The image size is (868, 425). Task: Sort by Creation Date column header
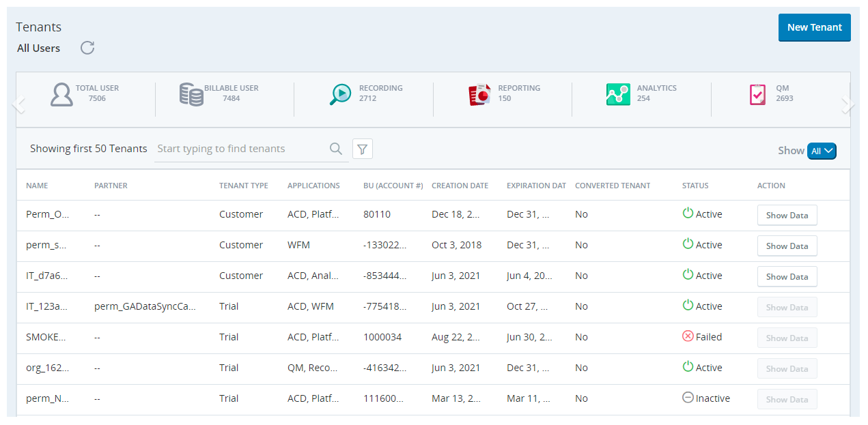(460, 186)
